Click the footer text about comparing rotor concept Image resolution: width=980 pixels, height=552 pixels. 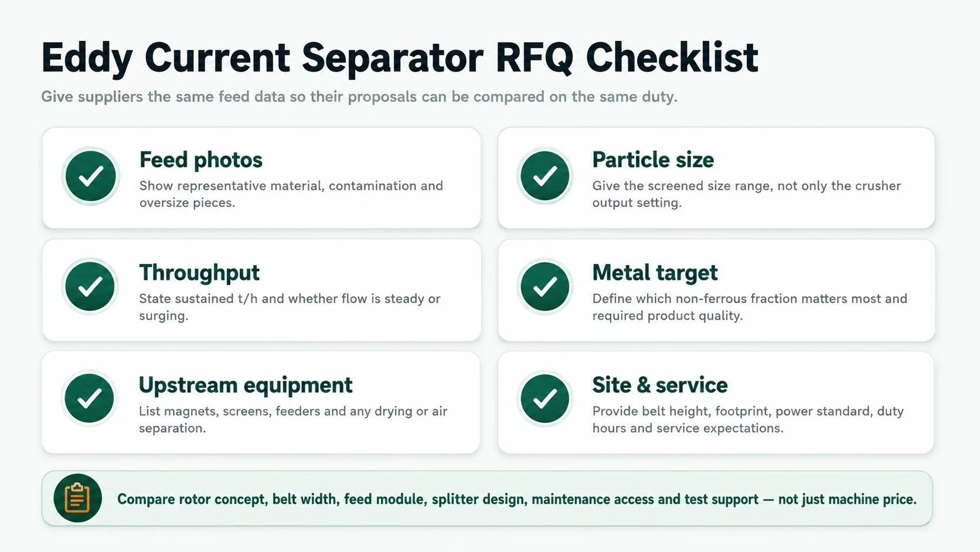pos(517,499)
